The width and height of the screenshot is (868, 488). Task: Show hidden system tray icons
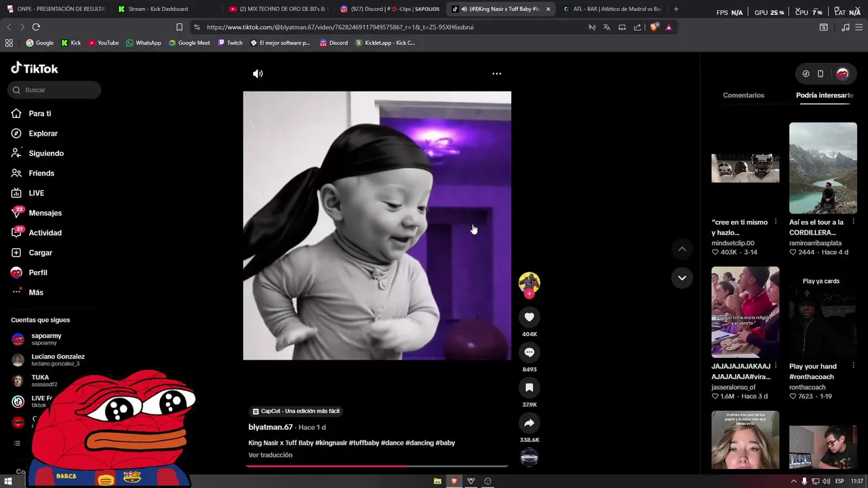793,481
